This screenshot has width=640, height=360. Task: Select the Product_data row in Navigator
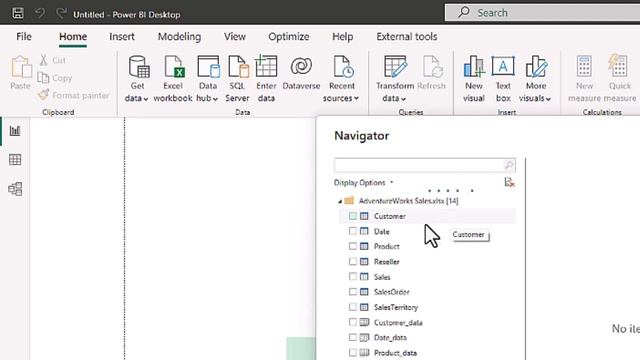(427, 353)
